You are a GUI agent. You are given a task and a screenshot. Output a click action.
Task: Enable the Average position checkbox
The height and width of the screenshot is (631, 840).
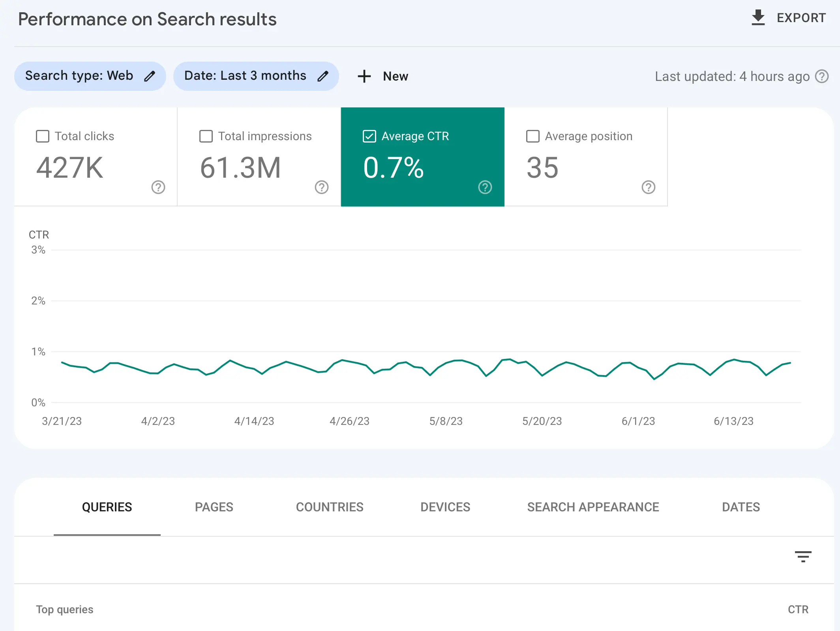click(533, 136)
